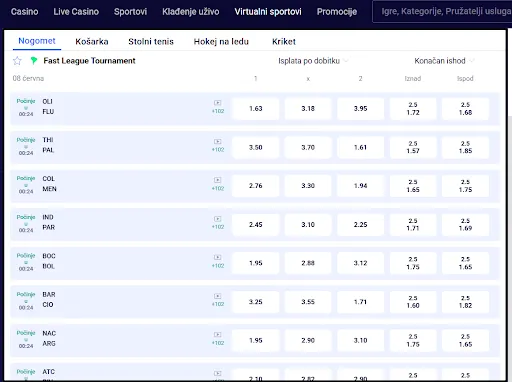This screenshot has height=382, width=512.
Task: Open live stream icon for OLI vs FLU
Action: (218, 103)
